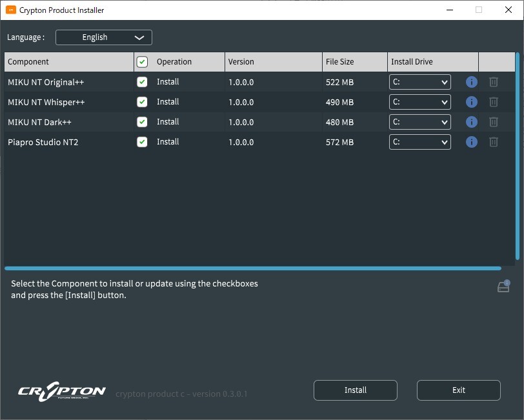Screen dimensions: 524x420
Task: Click trash icon for MIKU NT Whisper++
Action: click(494, 102)
